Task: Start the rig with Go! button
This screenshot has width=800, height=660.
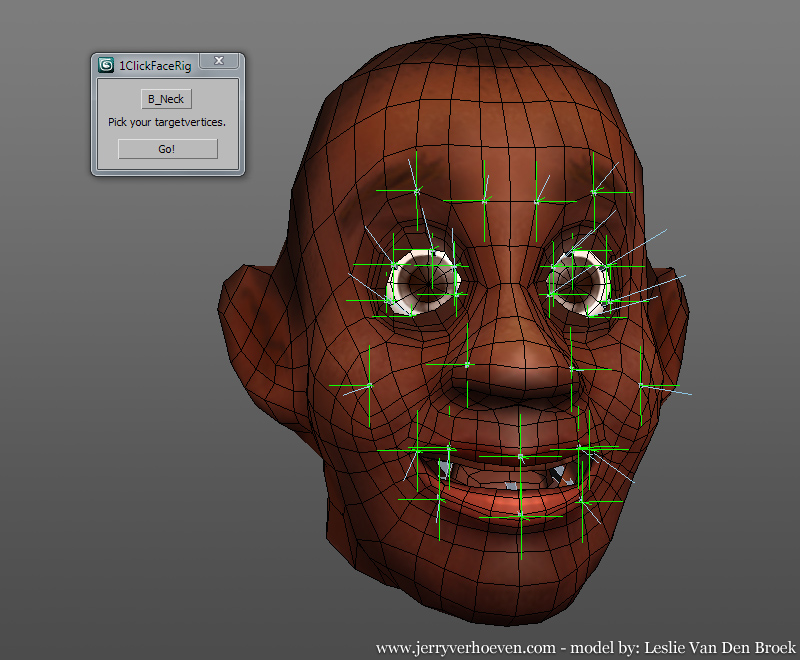Action: (168, 149)
